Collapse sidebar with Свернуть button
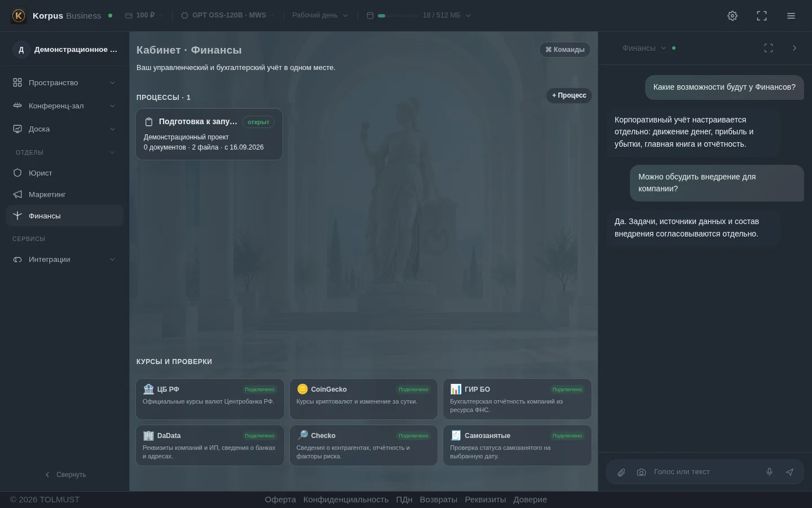Viewport: 812px width, 508px height. pos(65,475)
